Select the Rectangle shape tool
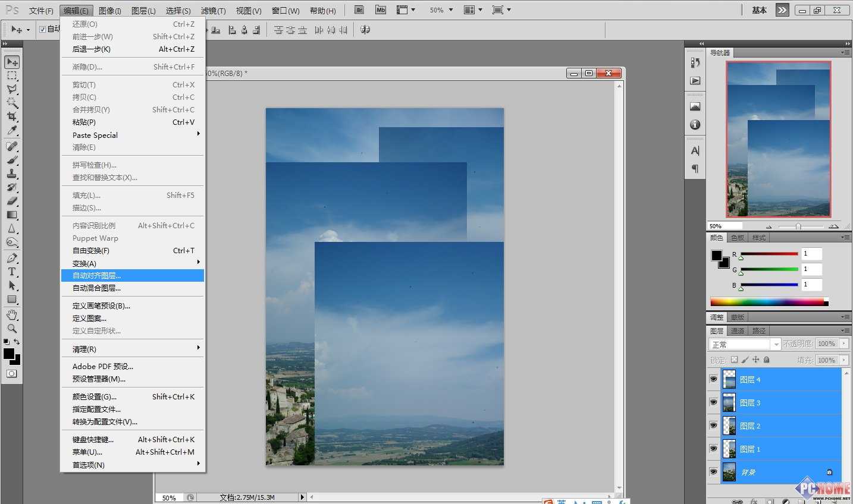This screenshot has width=853, height=504. coord(12,299)
